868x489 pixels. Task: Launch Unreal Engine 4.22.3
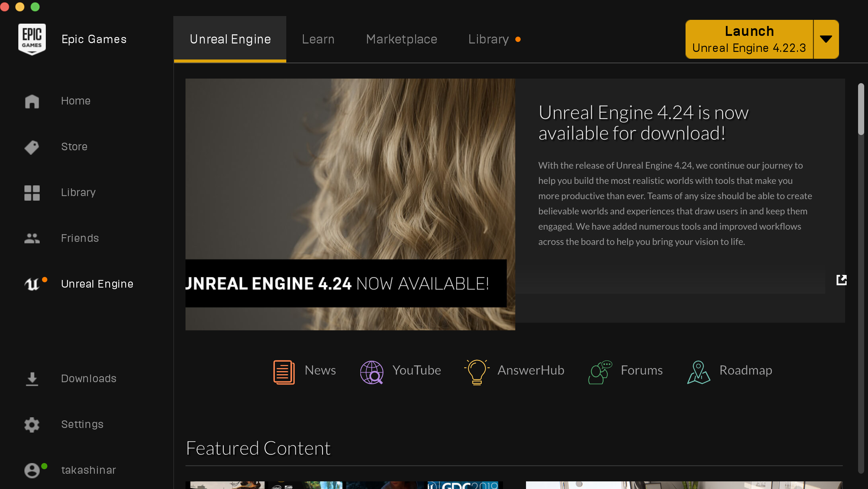click(749, 39)
